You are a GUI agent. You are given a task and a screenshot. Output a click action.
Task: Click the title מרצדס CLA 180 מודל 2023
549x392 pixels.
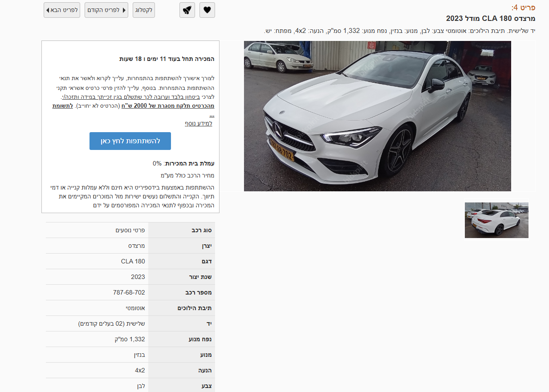click(491, 18)
